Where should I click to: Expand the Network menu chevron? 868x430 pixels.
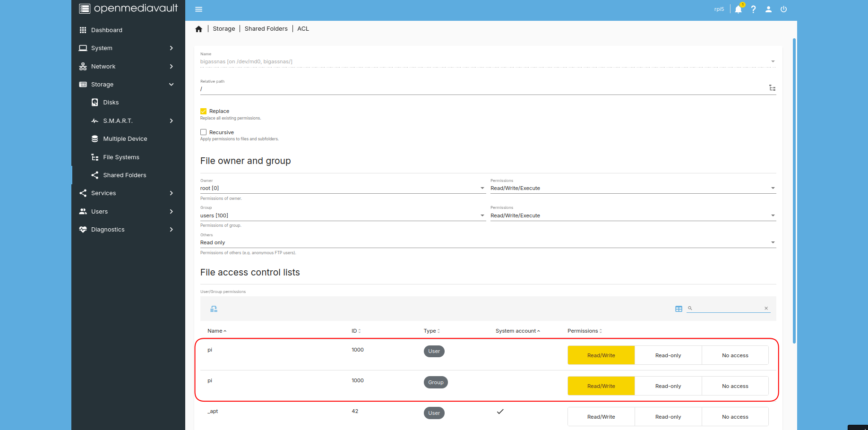tap(172, 67)
